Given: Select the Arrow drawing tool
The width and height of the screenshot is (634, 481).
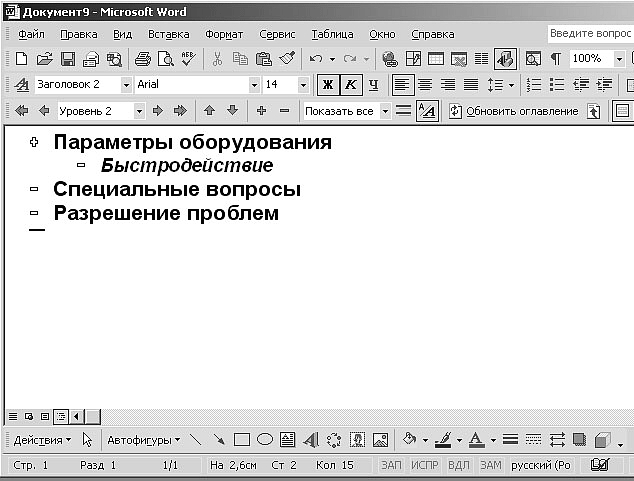Looking at the screenshot, I should (219, 440).
